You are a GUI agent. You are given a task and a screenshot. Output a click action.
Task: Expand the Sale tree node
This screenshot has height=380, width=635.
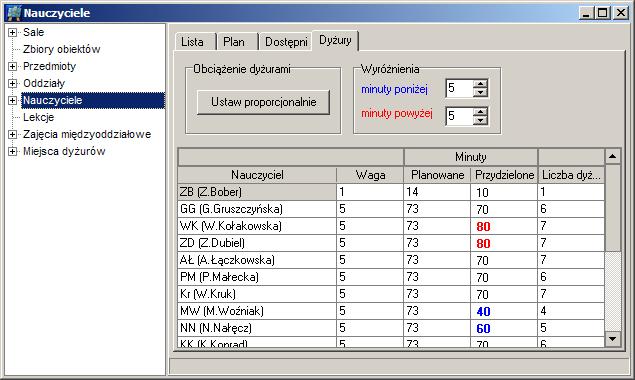point(13,32)
